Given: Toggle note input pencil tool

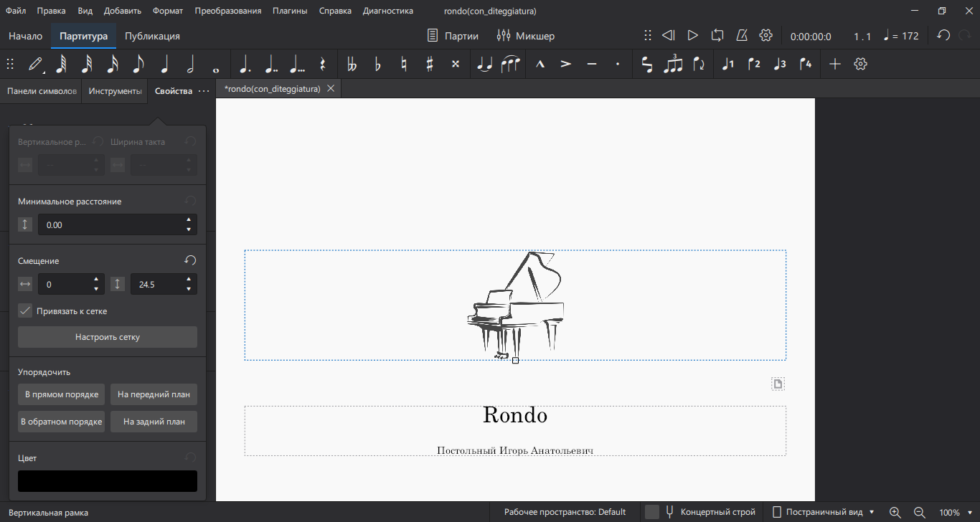Looking at the screenshot, I should [34, 64].
